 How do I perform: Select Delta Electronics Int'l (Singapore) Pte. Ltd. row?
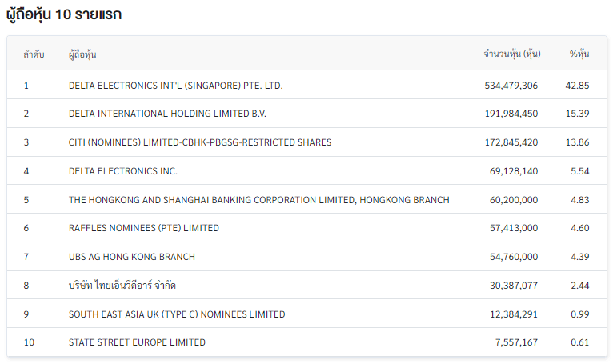[175, 85]
